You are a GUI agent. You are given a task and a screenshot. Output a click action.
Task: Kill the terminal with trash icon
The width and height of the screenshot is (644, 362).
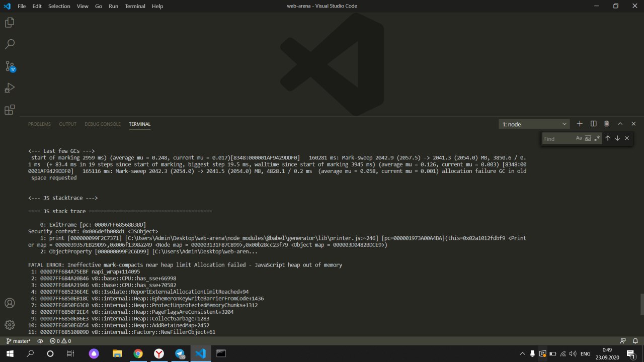click(x=607, y=124)
